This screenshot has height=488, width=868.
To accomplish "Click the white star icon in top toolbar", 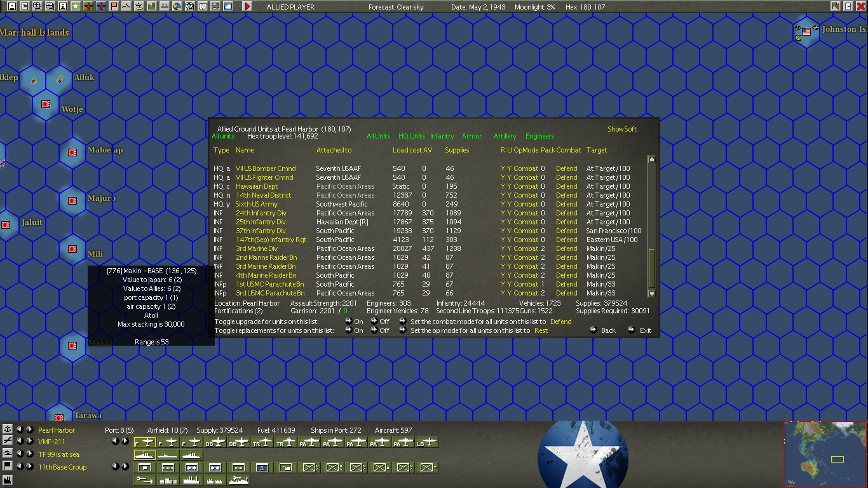I will click(x=76, y=6).
